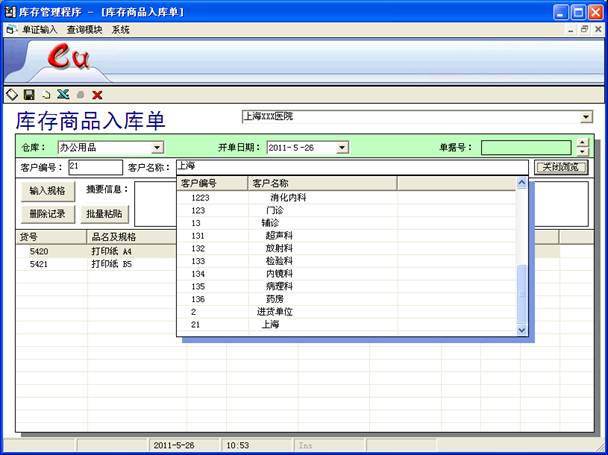608x455 pixels.
Task: Click the 关闭浏览 button
Action: pos(560,167)
